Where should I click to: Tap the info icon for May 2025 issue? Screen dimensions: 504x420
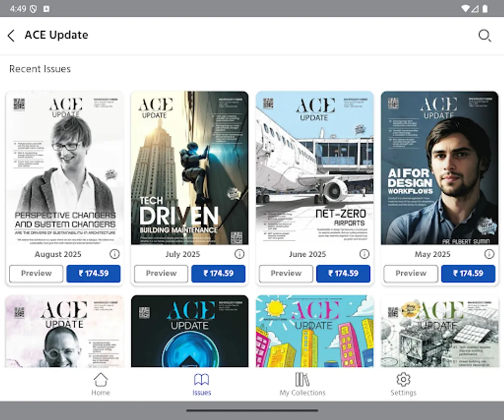tap(489, 254)
